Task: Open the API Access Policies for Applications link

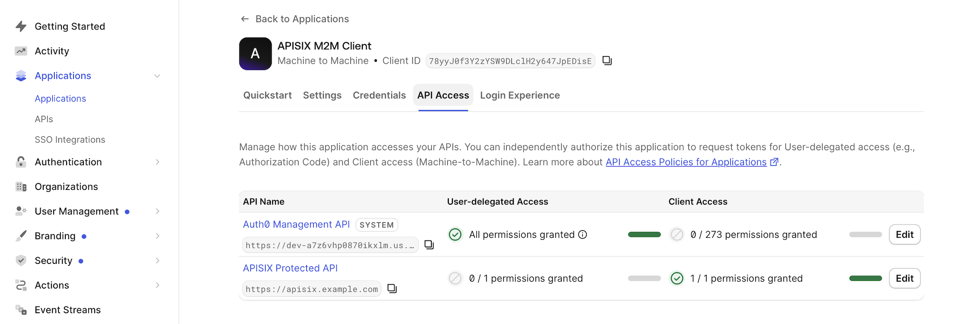Action: click(x=686, y=162)
